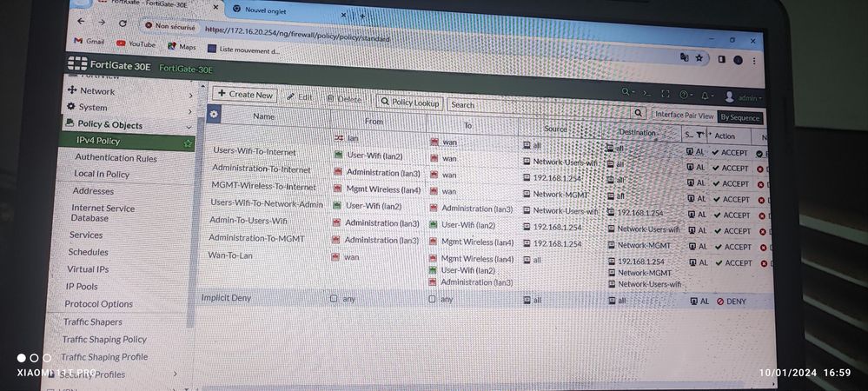Open Traffic Shaping Policy

pos(104,340)
